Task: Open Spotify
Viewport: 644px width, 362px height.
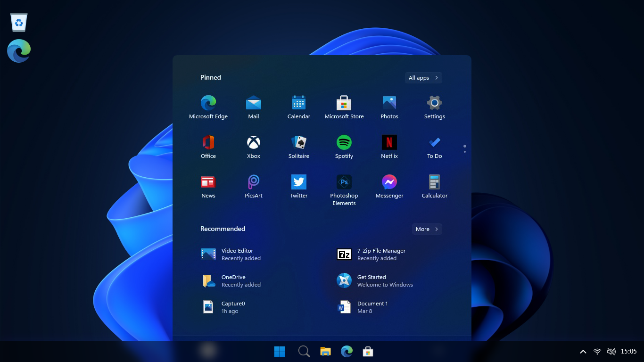Action: tap(344, 147)
